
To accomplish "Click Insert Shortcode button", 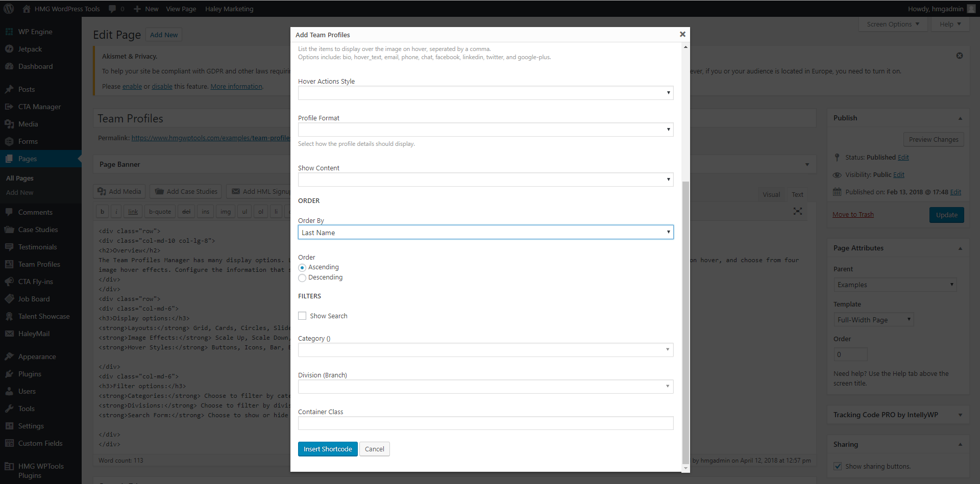I will pos(328,449).
